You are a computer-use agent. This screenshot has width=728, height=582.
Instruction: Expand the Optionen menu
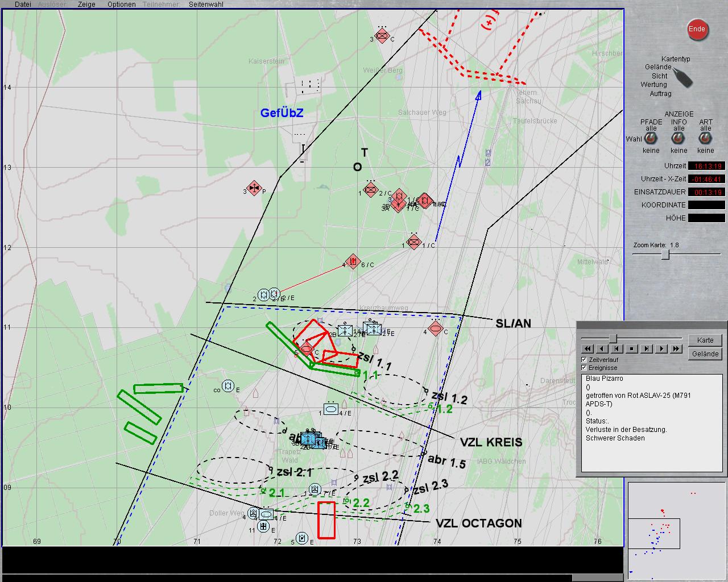(122, 5)
